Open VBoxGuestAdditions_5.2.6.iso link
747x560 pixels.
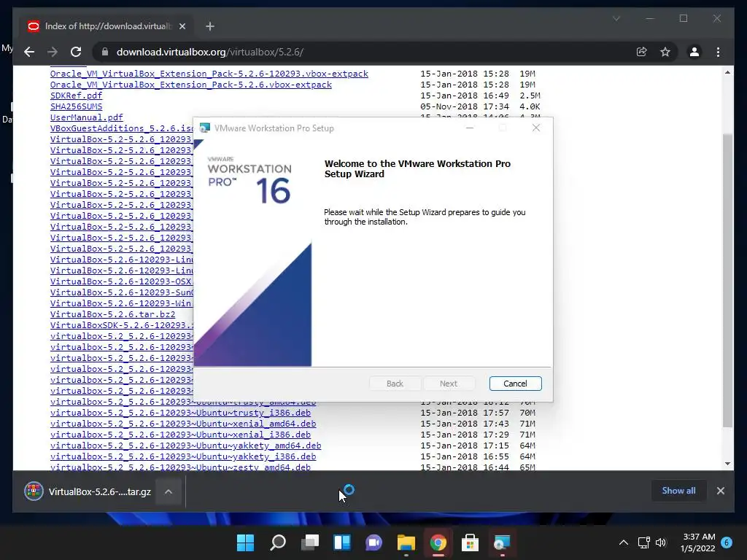point(122,128)
